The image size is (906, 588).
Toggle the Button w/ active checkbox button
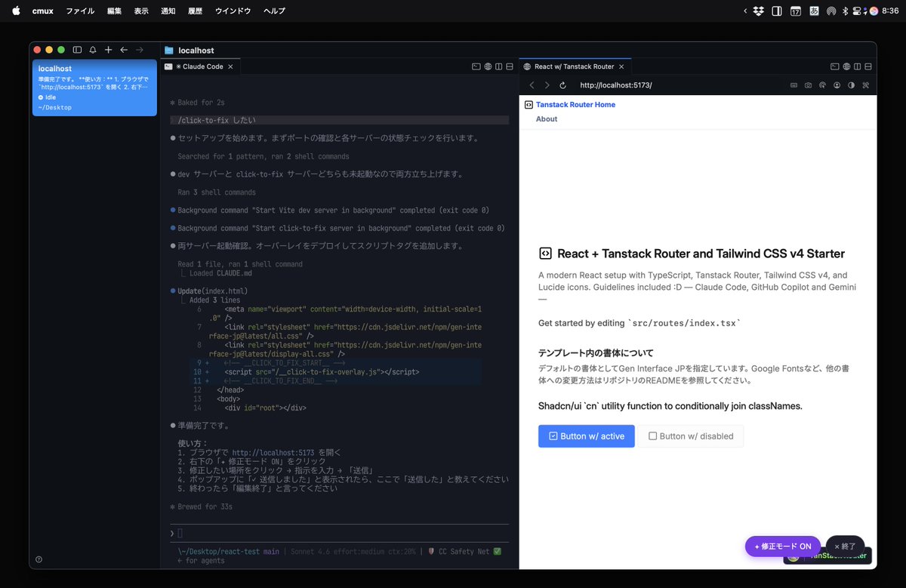[x=587, y=436]
